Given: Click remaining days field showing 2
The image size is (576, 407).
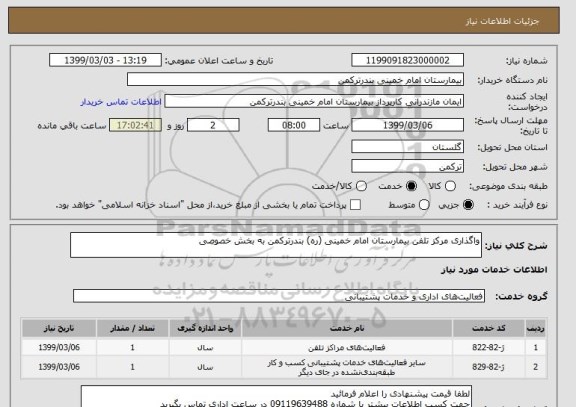Looking at the screenshot, I should (213, 125).
